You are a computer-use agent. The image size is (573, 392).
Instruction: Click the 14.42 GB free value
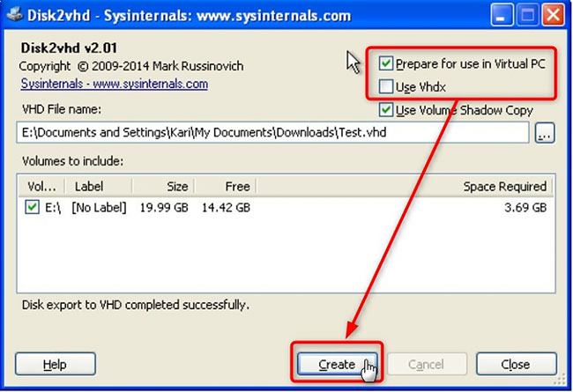[226, 208]
